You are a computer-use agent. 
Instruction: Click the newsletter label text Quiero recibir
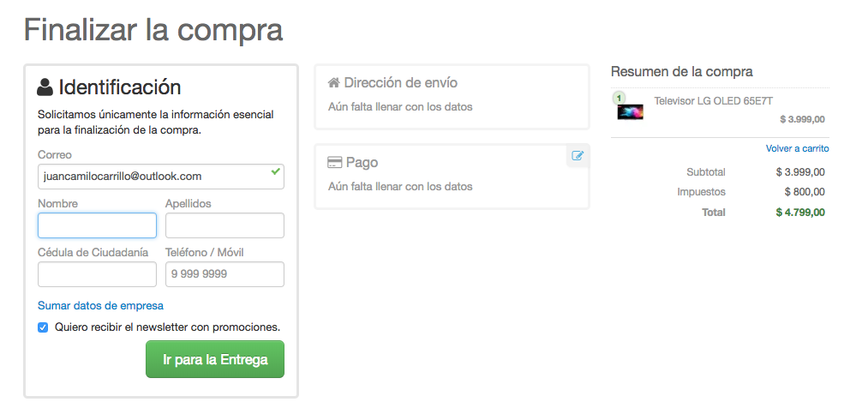(167, 327)
